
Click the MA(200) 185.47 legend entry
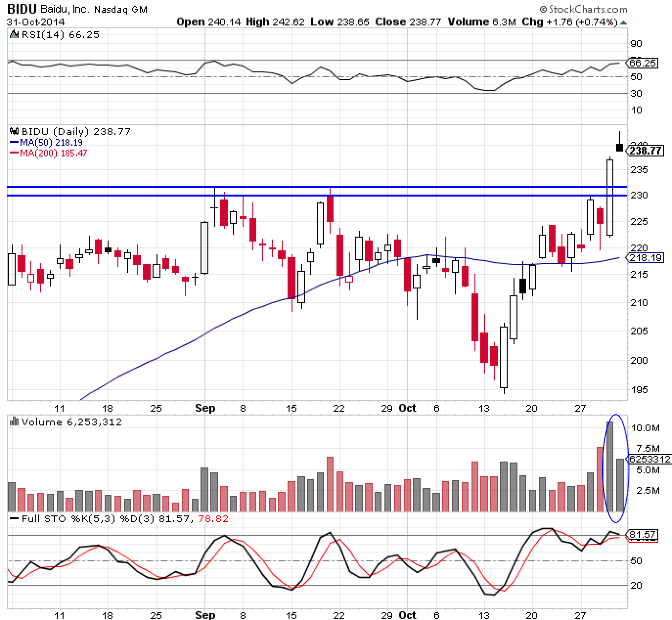point(49,153)
